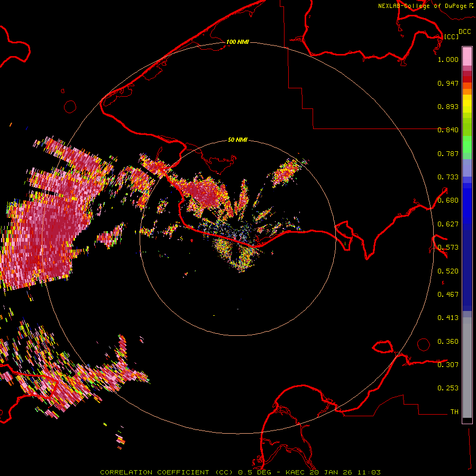Click the gray lower segment of color bar
The width and height of the screenshot is (476, 476).
pyautogui.click(x=467, y=368)
